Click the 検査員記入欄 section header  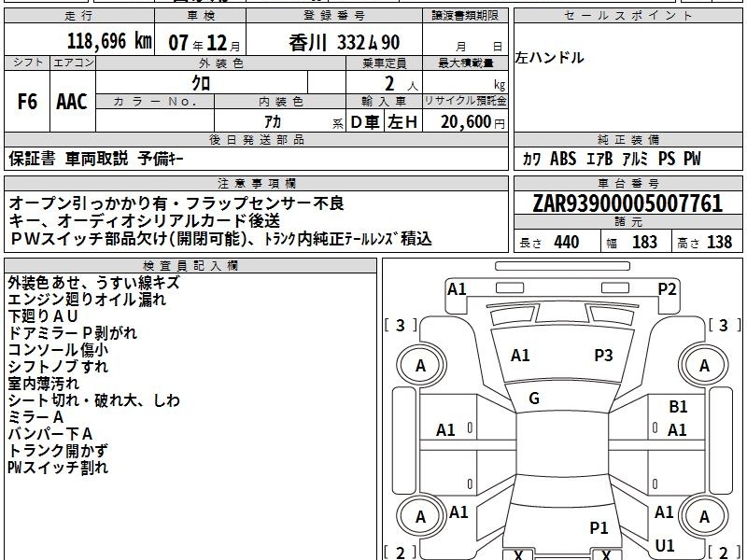pos(190,266)
